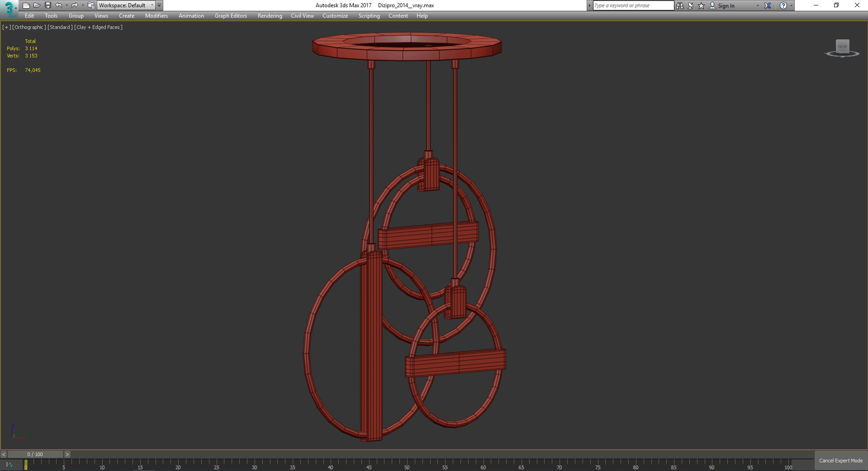Expand the InfoCenter search arrow

(589, 5)
